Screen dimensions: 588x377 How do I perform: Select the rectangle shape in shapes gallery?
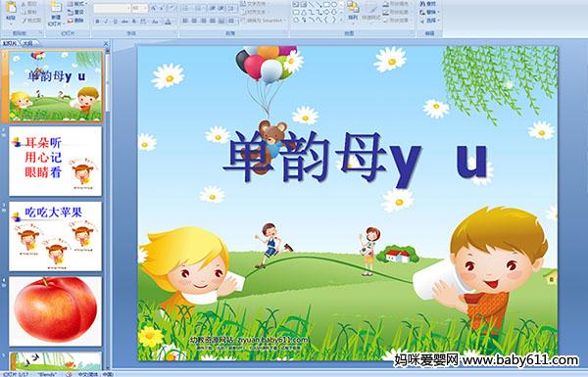(x=326, y=4)
